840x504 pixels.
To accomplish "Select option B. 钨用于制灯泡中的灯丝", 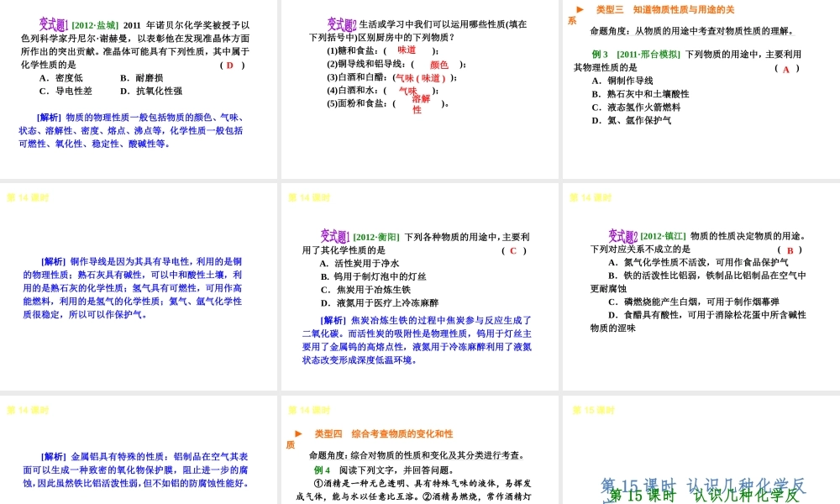I will pos(374,277).
